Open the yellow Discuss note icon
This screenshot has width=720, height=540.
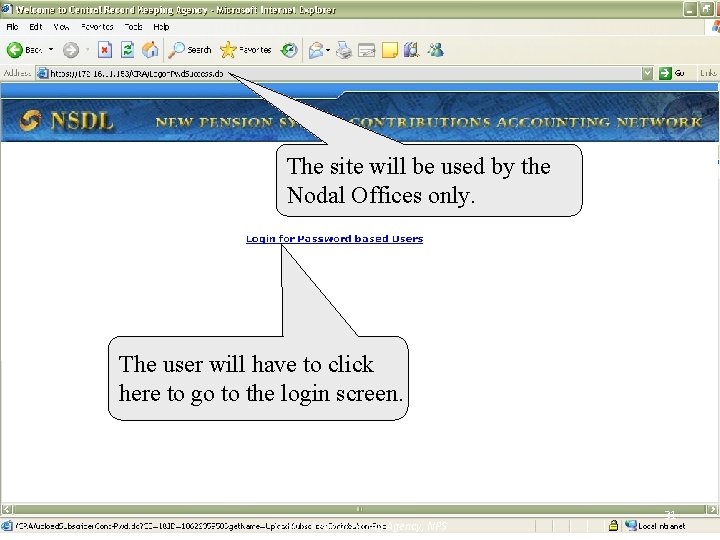(389, 50)
